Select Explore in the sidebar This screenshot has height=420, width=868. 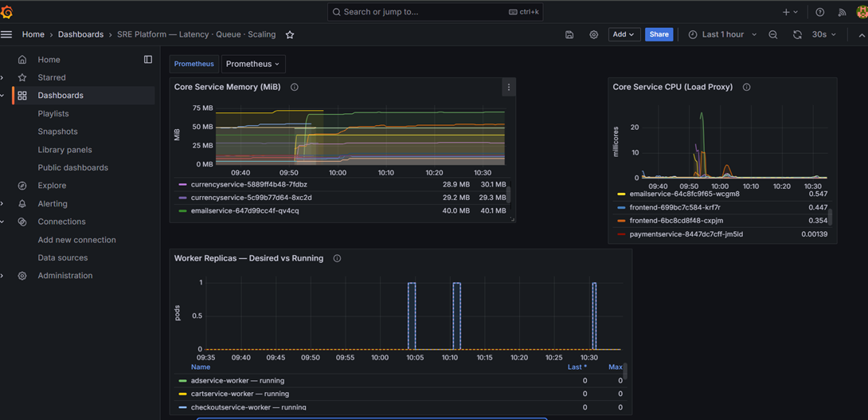pos(52,186)
